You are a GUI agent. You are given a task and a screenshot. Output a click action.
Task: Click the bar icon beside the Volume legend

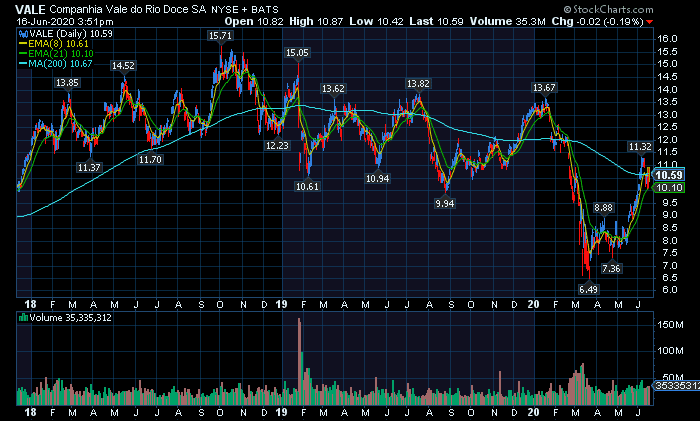point(23,318)
